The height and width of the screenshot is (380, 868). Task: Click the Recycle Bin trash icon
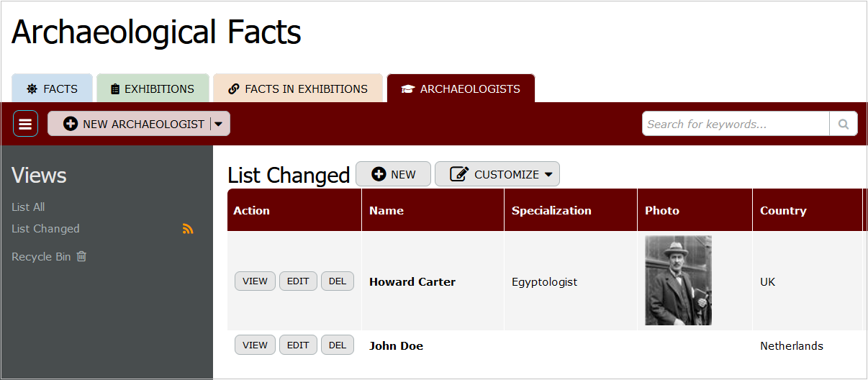[81, 256]
